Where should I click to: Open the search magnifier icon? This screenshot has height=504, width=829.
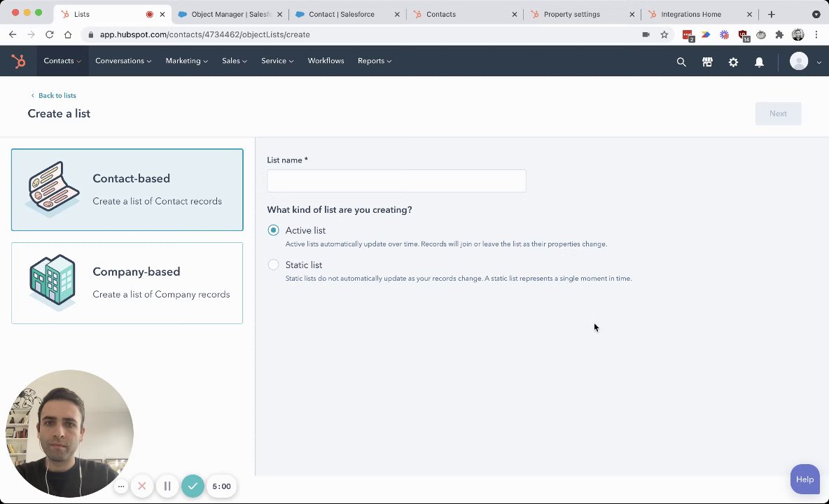coord(681,62)
